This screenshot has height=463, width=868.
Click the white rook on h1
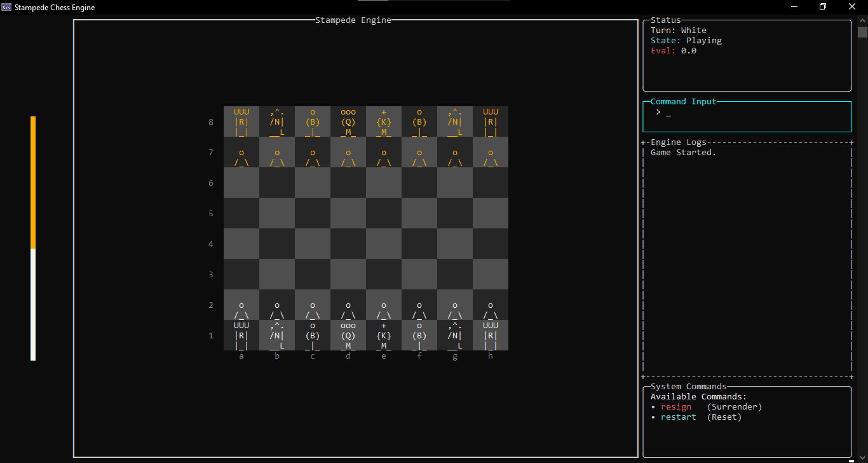click(490, 335)
